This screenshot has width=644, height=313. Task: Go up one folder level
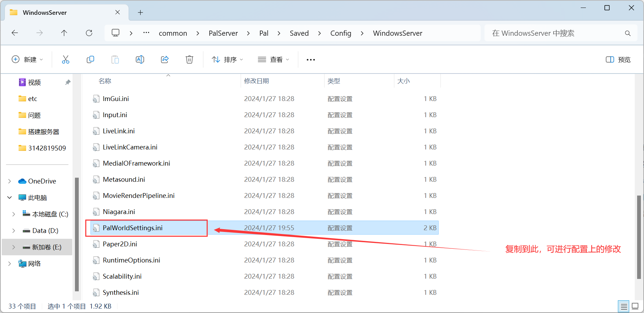(x=64, y=33)
